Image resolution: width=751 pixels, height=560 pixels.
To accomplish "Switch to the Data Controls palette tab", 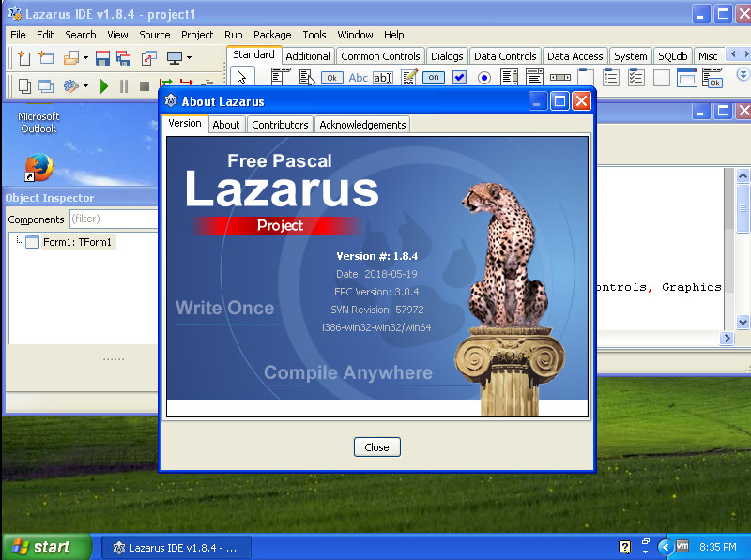I will [x=505, y=56].
